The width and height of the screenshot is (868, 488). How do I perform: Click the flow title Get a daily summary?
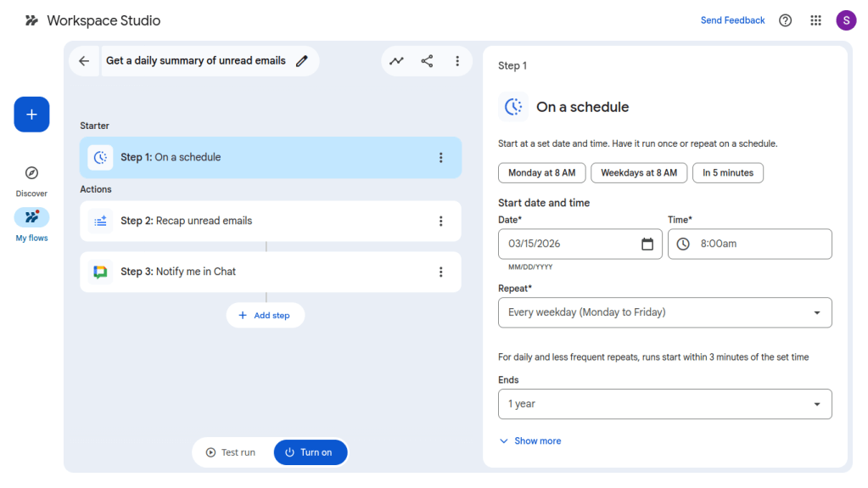click(x=196, y=61)
